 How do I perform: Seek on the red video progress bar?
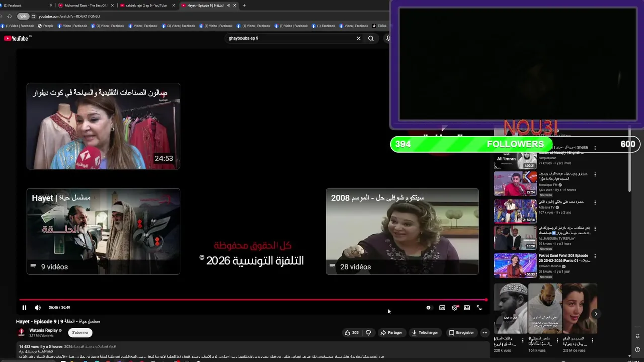point(253,300)
